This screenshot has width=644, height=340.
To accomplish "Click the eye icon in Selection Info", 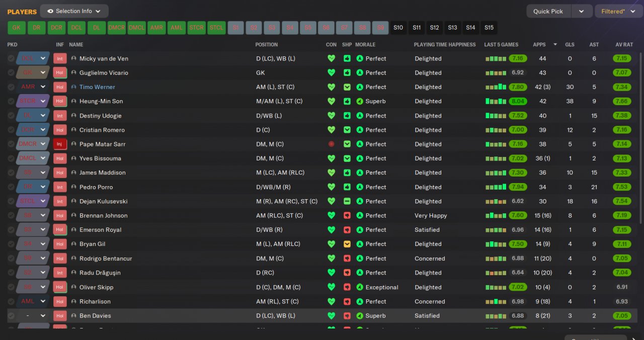I will [x=50, y=11].
